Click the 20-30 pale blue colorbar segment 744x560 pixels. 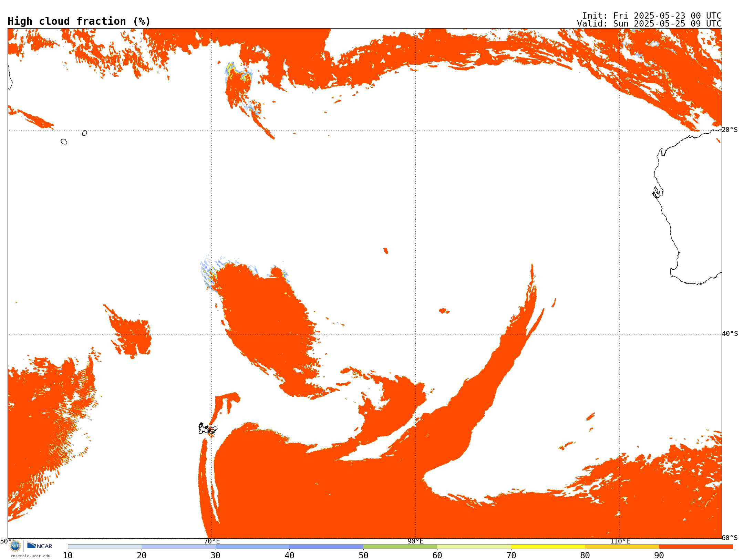coord(178,547)
